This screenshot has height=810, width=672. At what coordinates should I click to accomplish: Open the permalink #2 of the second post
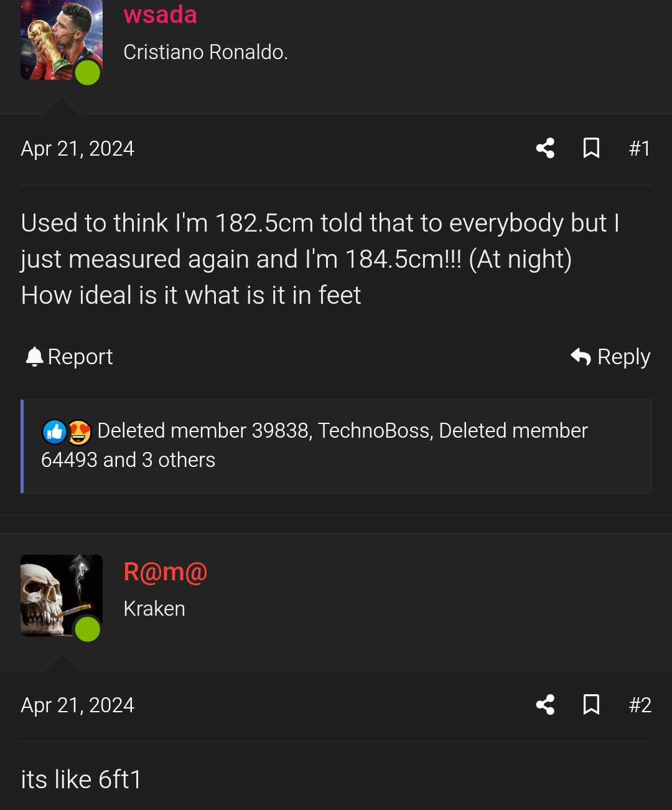(640, 705)
